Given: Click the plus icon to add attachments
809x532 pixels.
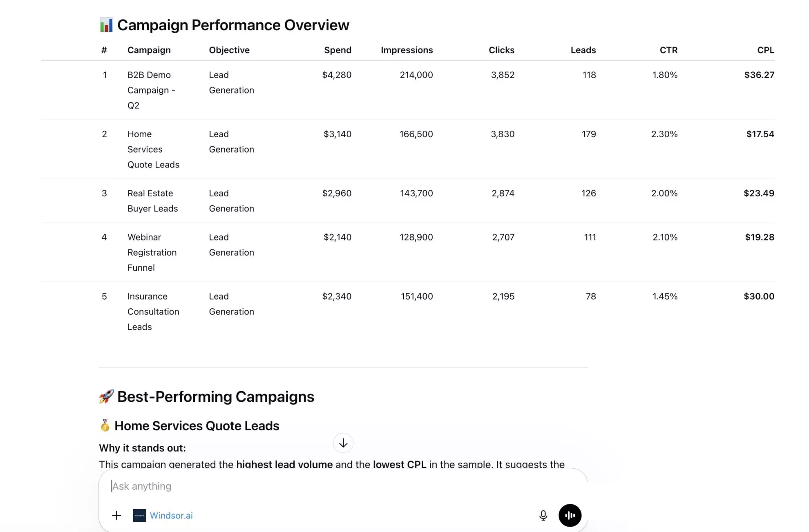Looking at the screenshot, I should 116,515.
